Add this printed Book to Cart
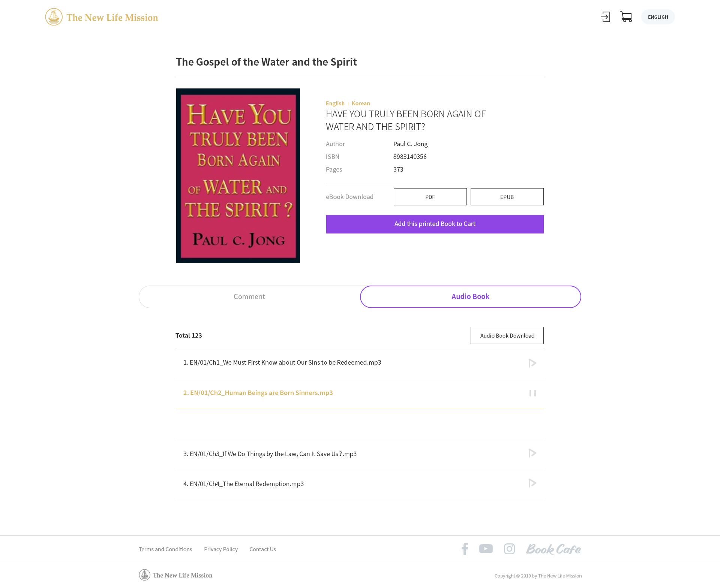This screenshot has height=588, width=720. [x=435, y=224]
